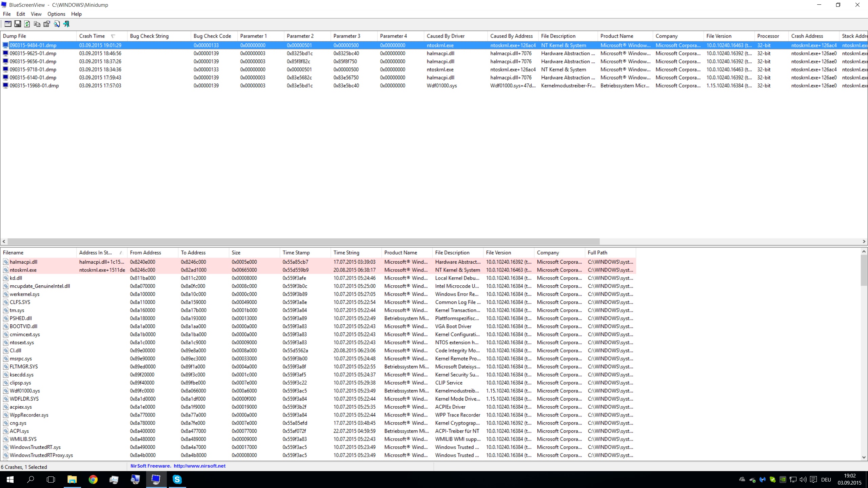Click the Caused By Driver column header
Image resolution: width=868 pixels, height=488 pixels.
445,36
